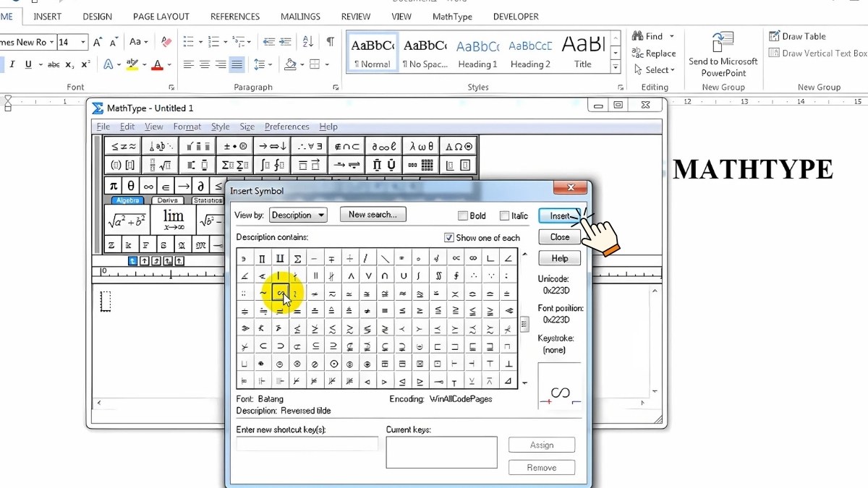This screenshot has height=488, width=868.
Task: Open MathType logical symbols palette (∴∀∃)
Action: pyautogui.click(x=309, y=146)
